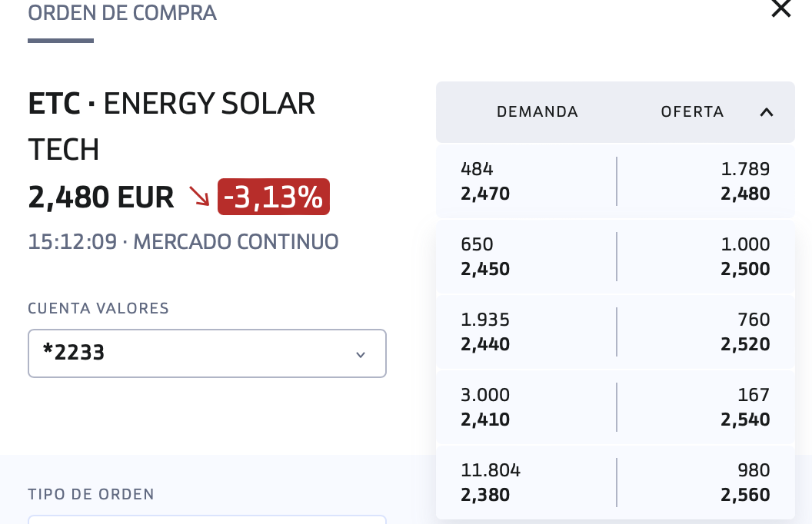Open the Cuenta Valores *2233 dropdown
This screenshot has height=524, width=812.
click(207, 353)
